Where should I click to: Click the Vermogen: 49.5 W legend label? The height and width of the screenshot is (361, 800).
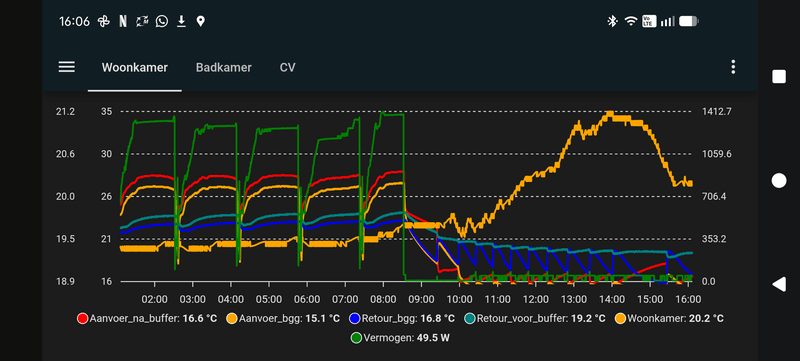point(407,338)
